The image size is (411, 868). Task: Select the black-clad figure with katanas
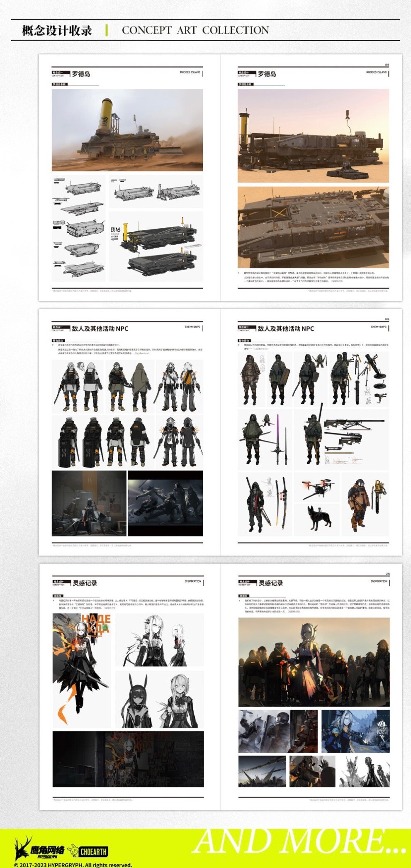click(x=265, y=504)
